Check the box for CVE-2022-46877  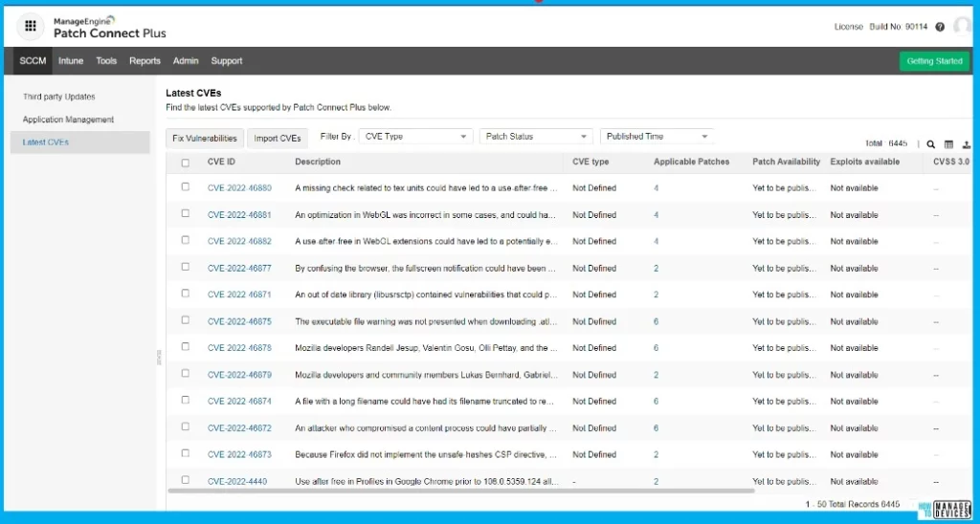pyautogui.click(x=185, y=267)
